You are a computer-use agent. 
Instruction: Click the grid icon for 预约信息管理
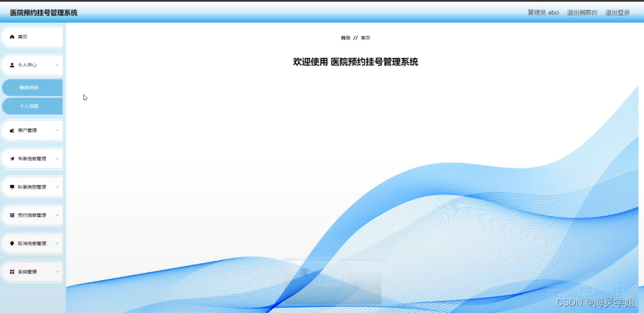(12, 215)
